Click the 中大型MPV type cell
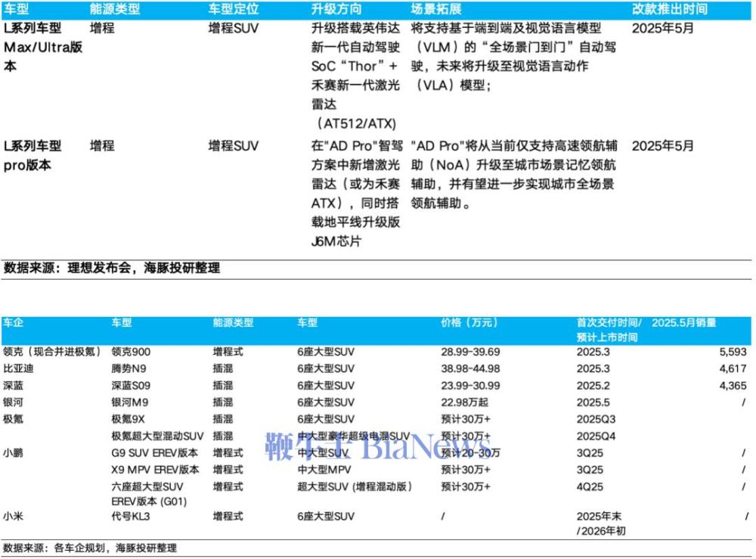Screen dimensions: 756x559 point(324,469)
